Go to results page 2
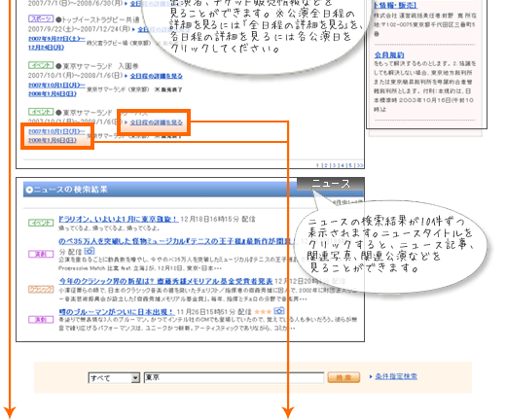This screenshot has height=420, width=506. 326,165
